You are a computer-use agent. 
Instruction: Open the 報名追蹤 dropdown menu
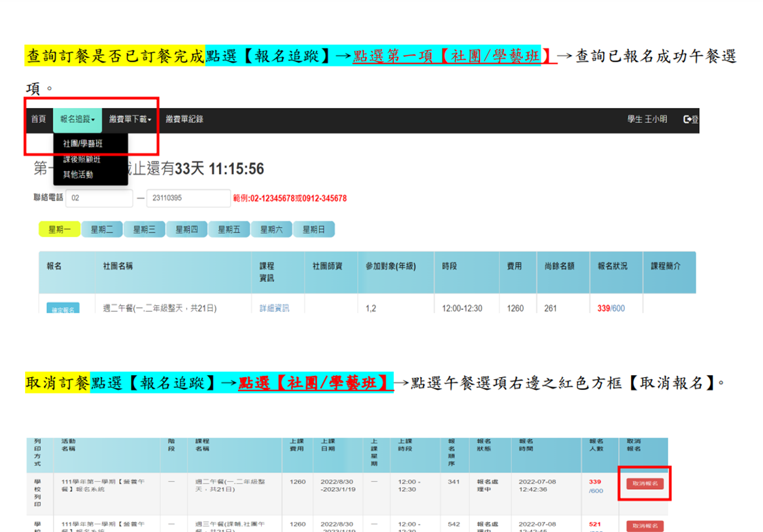pos(78,120)
